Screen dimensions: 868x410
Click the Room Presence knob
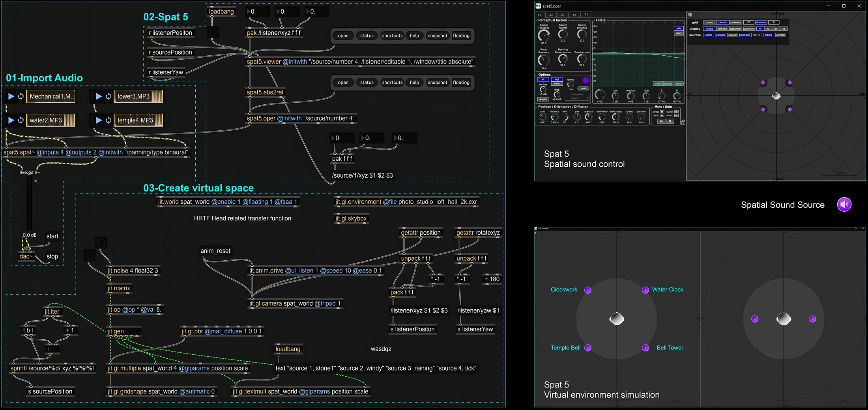pos(544,60)
